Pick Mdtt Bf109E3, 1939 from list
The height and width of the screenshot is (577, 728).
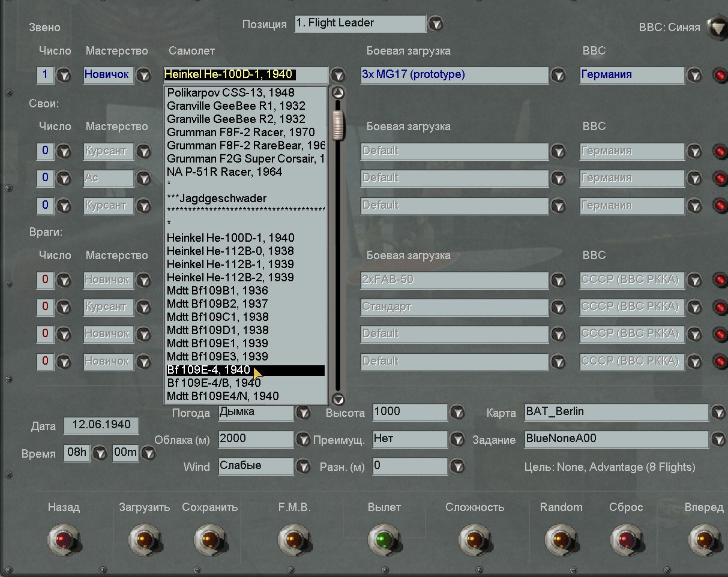click(245, 356)
